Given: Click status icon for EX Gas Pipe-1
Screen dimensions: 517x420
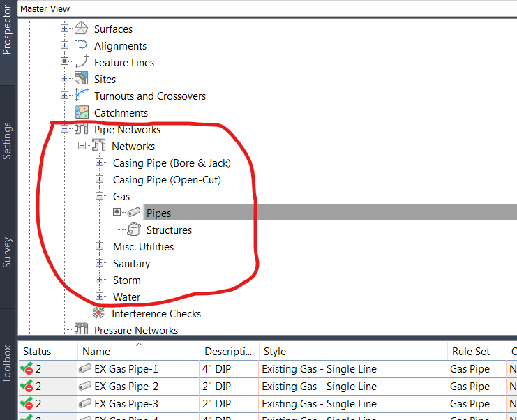Looking at the screenshot, I should [x=27, y=368].
